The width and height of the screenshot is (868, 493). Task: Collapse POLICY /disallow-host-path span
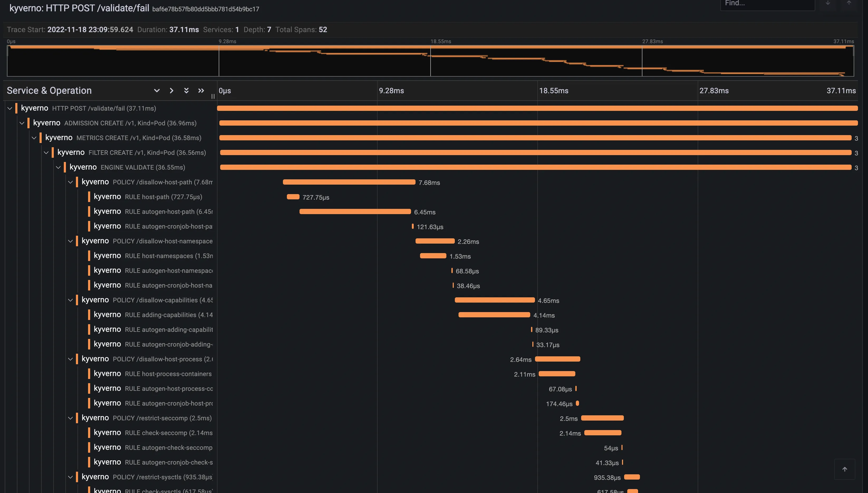[70, 182]
